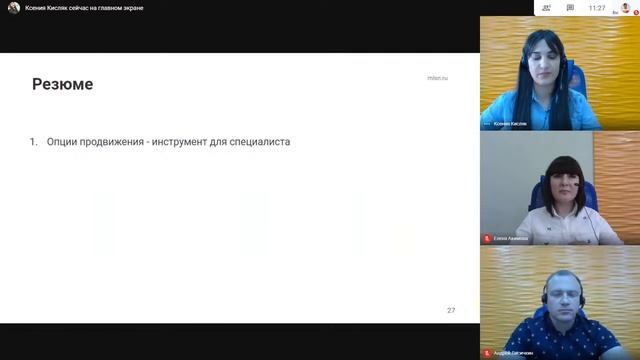Open the participants list icon

coord(546,8)
